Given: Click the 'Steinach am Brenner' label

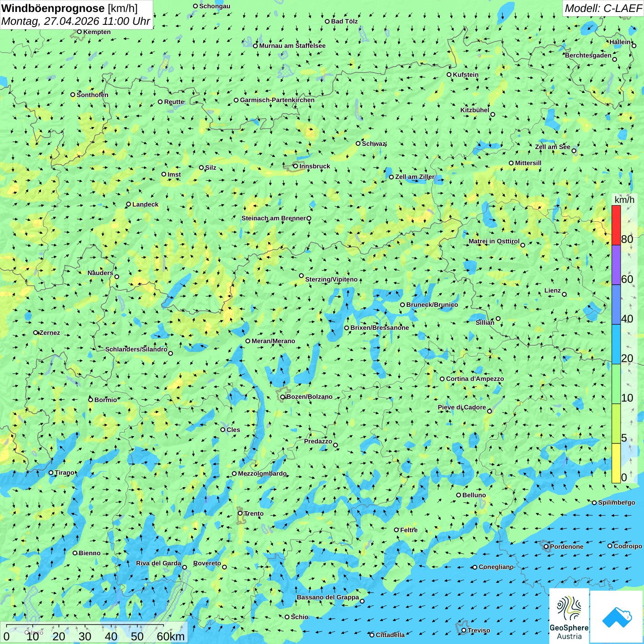Looking at the screenshot, I should coord(273,218).
